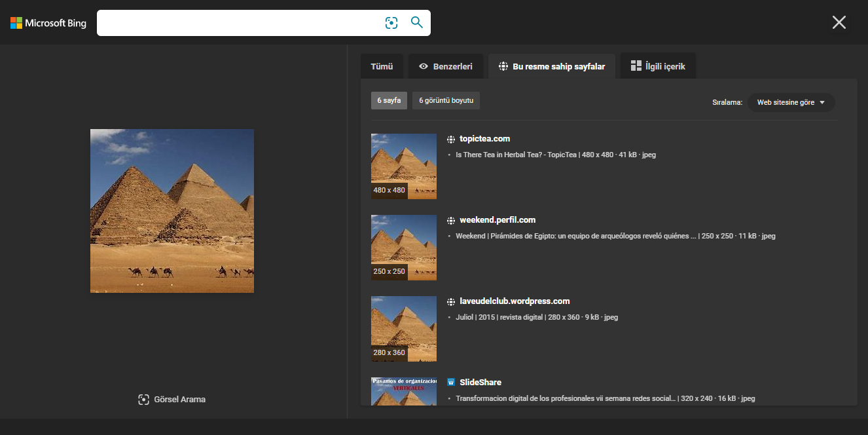Switch to the Tümü tab

point(382,66)
